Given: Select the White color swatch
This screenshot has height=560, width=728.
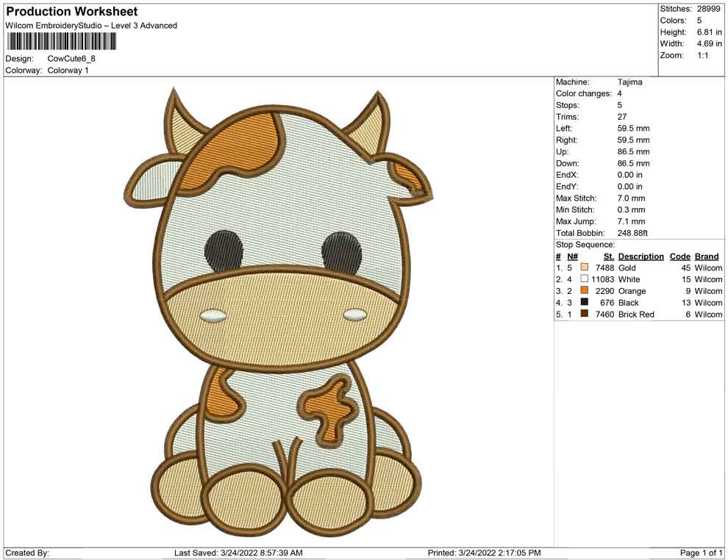Looking at the screenshot, I should pos(585,279).
